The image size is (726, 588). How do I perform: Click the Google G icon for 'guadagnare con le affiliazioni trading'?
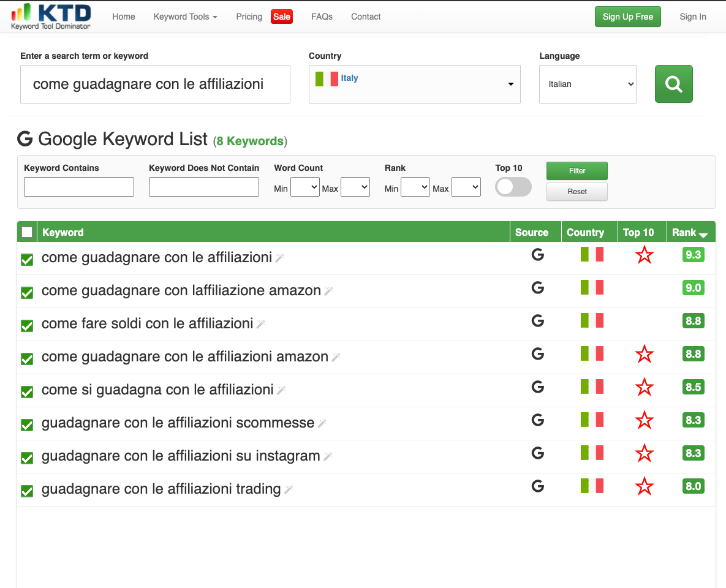click(537, 486)
